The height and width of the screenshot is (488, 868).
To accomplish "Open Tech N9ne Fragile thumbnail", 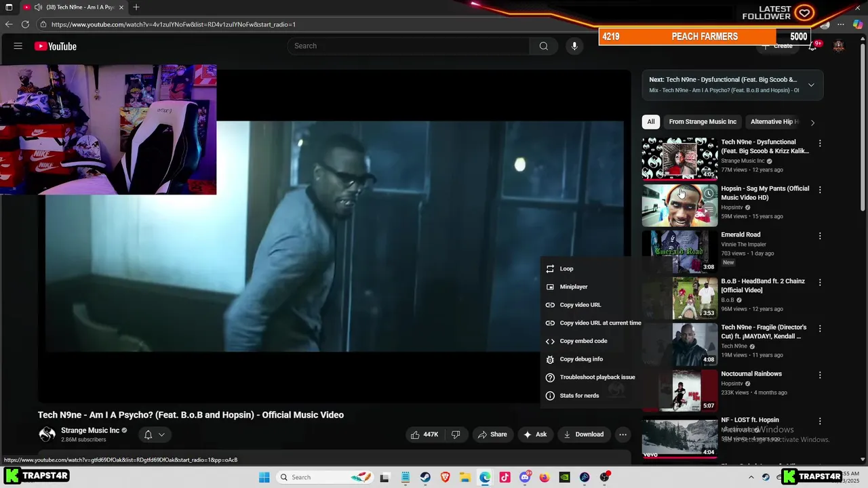I will [x=679, y=344].
